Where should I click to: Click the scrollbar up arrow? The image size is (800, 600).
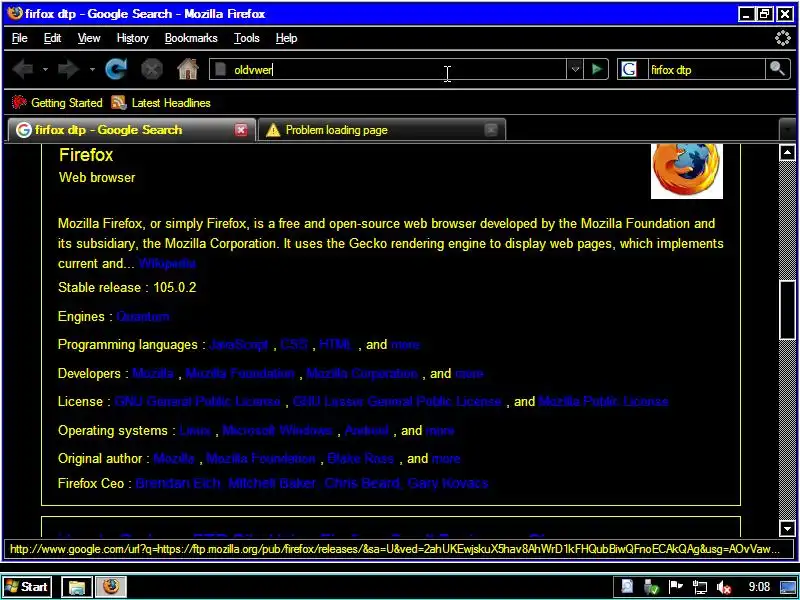pos(787,152)
